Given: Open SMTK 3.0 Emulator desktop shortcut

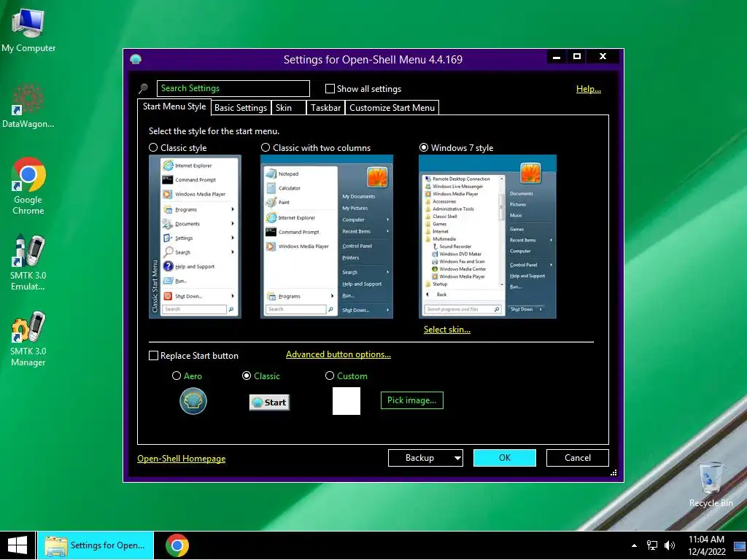Looking at the screenshot, I should click(28, 262).
